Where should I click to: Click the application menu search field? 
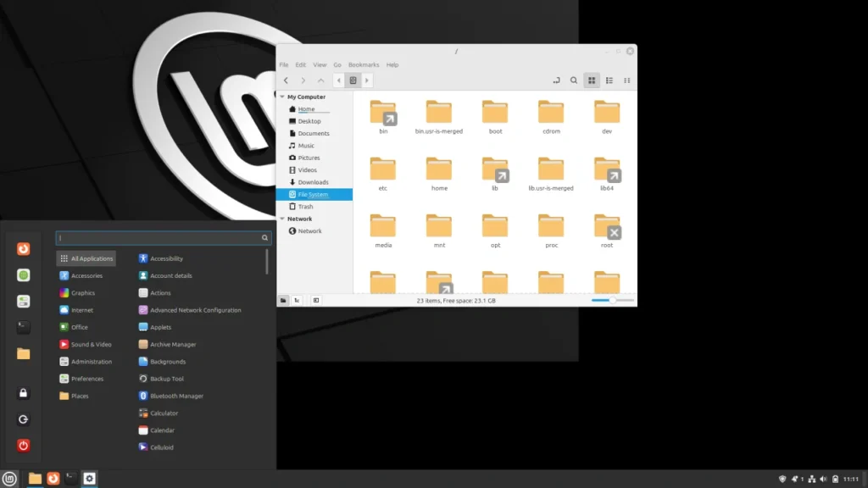point(164,238)
